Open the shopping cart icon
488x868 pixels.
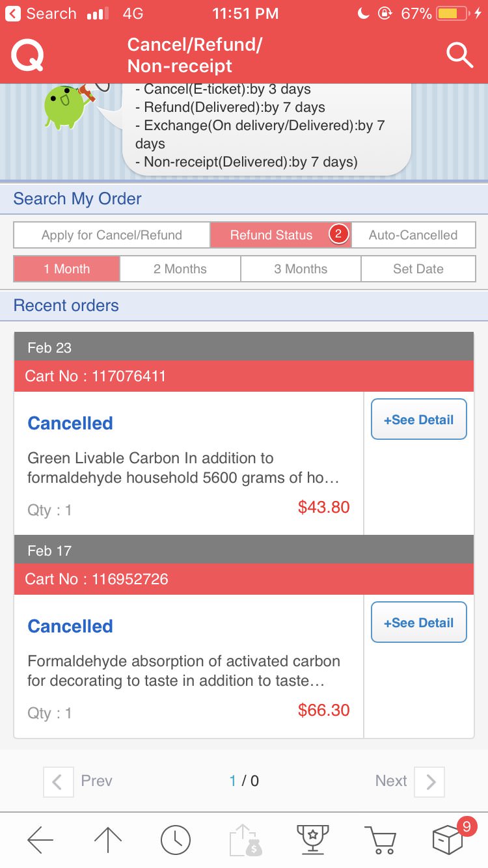(x=380, y=840)
